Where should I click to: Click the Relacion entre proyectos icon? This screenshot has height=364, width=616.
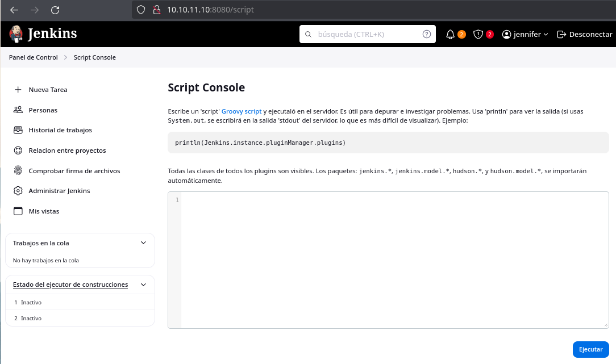click(18, 150)
